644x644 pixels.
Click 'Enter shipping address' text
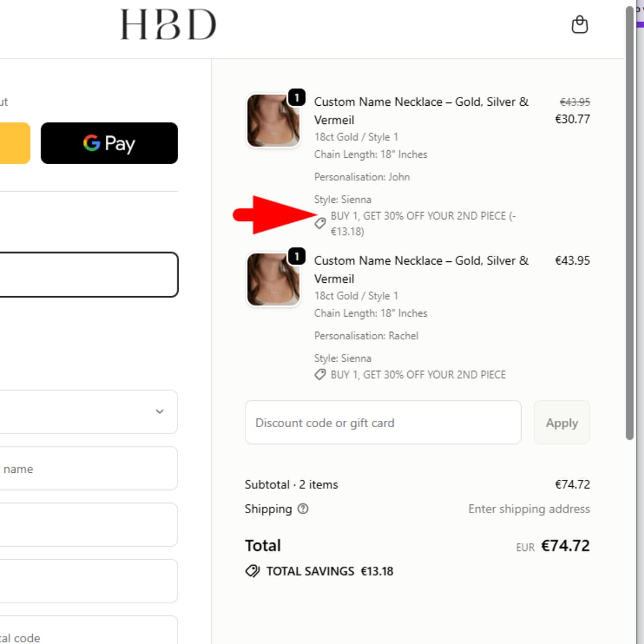point(529,509)
